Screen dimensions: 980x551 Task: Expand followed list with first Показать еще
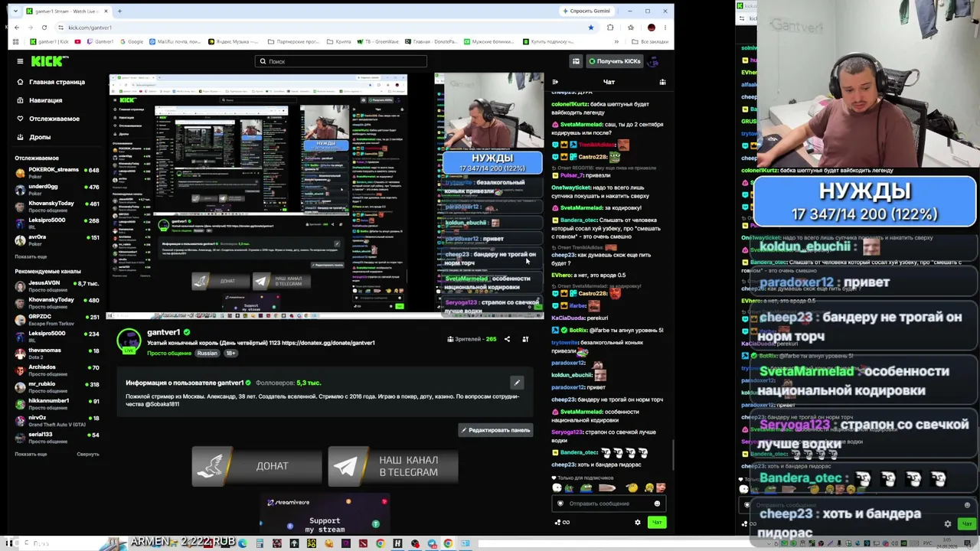[31, 256]
